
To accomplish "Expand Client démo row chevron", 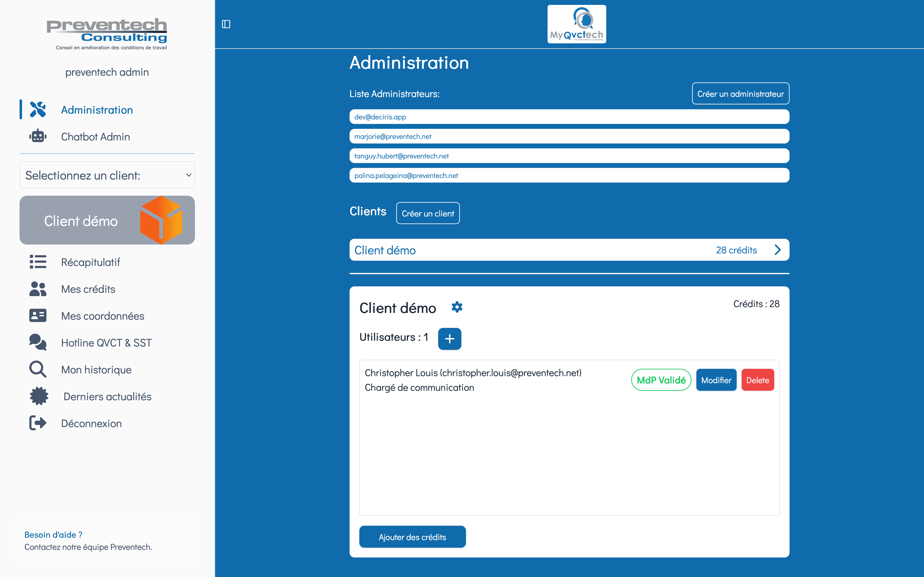I will pos(777,250).
